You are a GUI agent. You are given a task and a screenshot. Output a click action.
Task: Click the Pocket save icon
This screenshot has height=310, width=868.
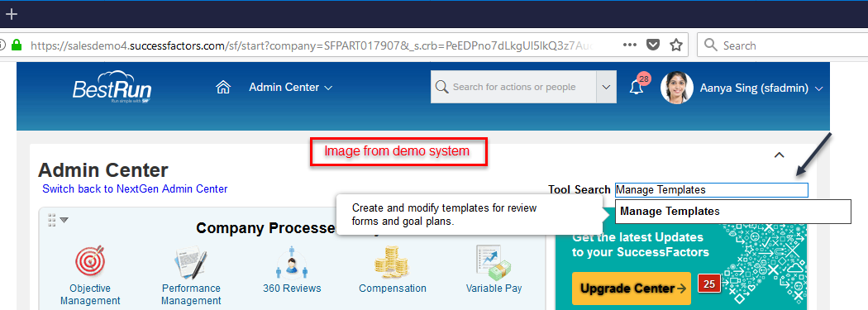point(653,45)
